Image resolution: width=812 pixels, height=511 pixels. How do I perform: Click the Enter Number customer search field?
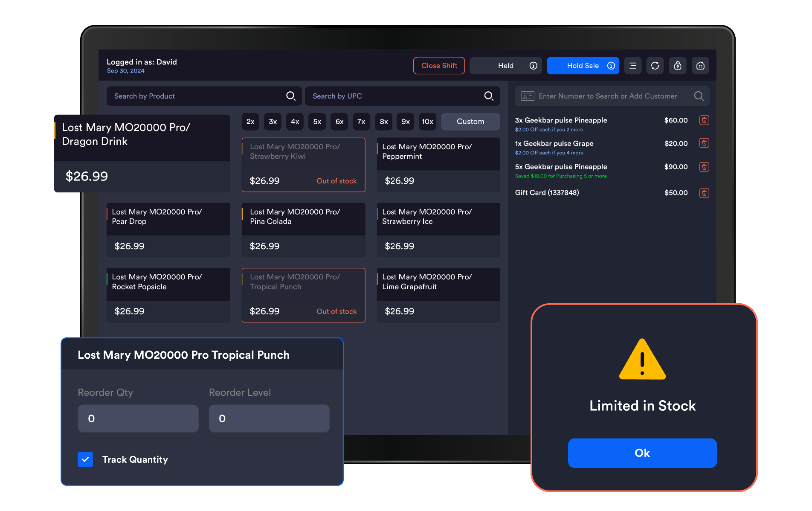608,96
